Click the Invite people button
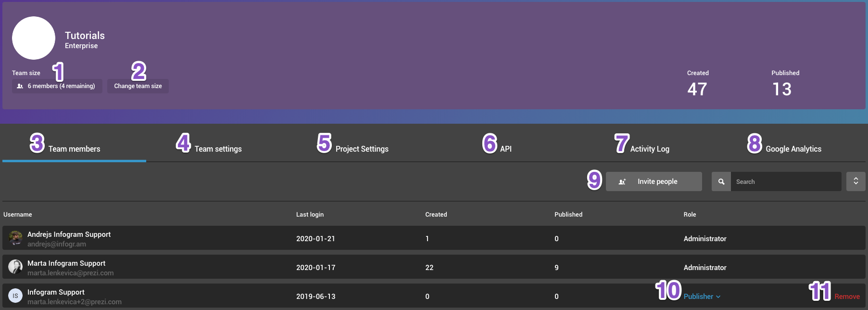868x310 pixels. (x=654, y=181)
